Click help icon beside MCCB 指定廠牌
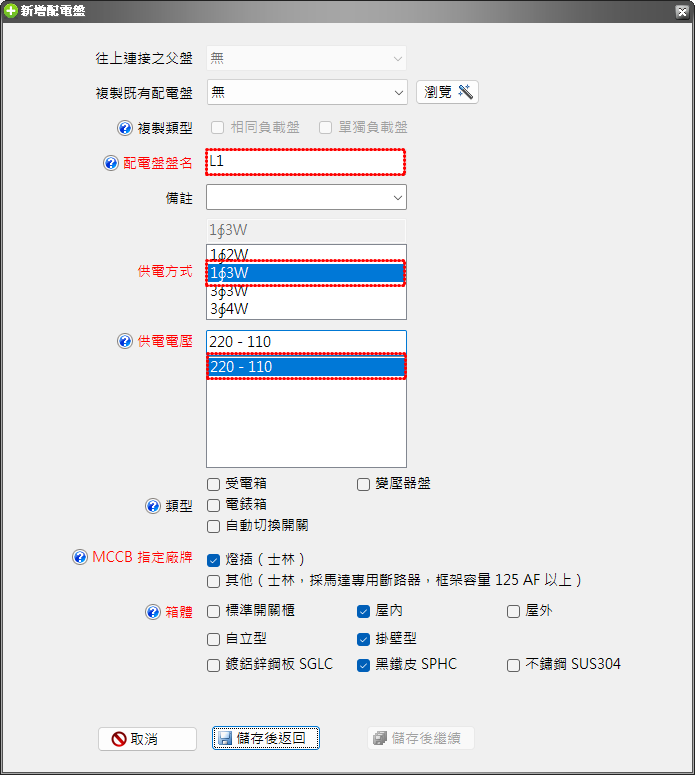The image size is (695, 775). click(x=80, y=558)
